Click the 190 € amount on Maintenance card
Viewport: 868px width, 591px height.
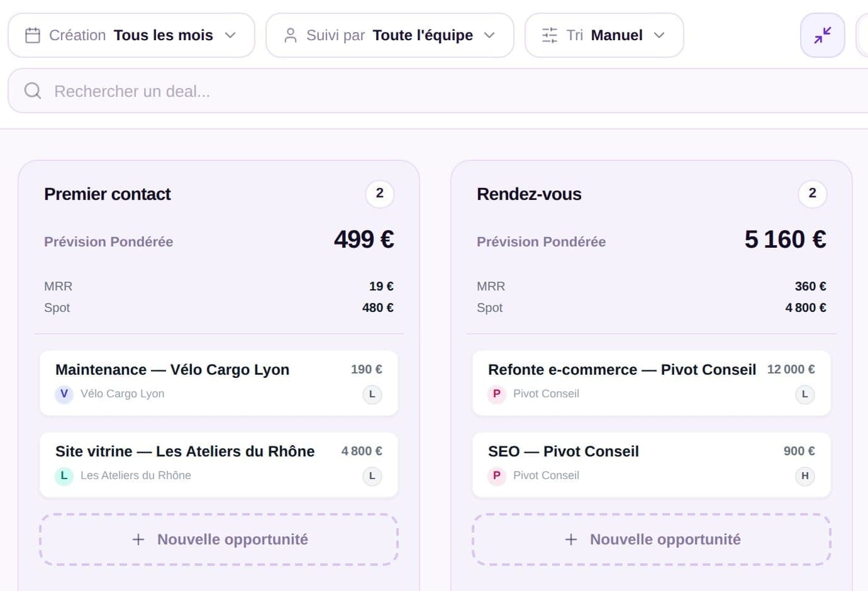click(x=367, y=370)
